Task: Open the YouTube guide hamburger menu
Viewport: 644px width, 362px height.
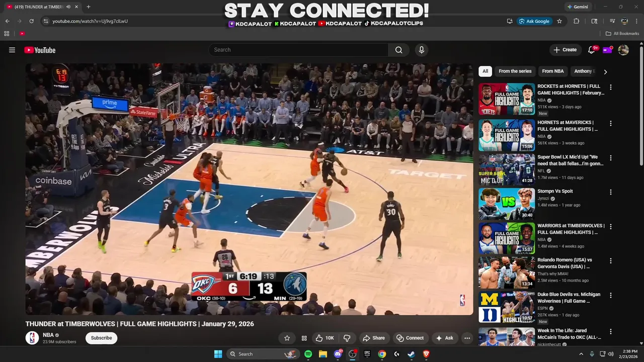Action: coord(12,50)
